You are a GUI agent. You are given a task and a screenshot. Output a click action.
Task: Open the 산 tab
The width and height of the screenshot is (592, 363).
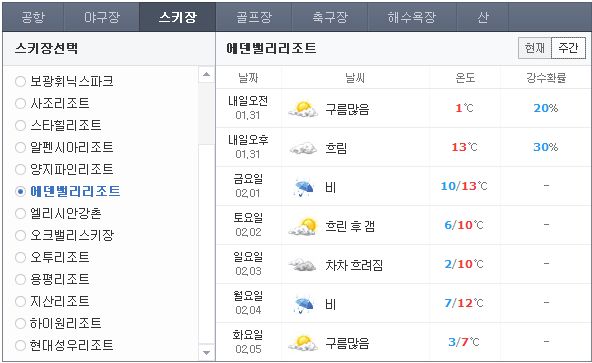pyautogui.click(x=483, y=17)
